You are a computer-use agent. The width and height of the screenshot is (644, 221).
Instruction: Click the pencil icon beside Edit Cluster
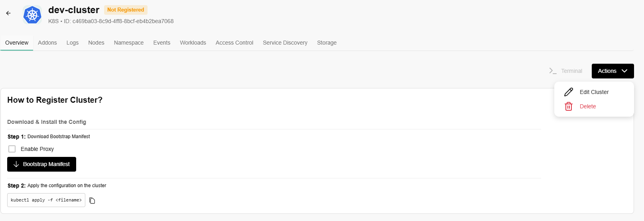[x=569, y=92]
